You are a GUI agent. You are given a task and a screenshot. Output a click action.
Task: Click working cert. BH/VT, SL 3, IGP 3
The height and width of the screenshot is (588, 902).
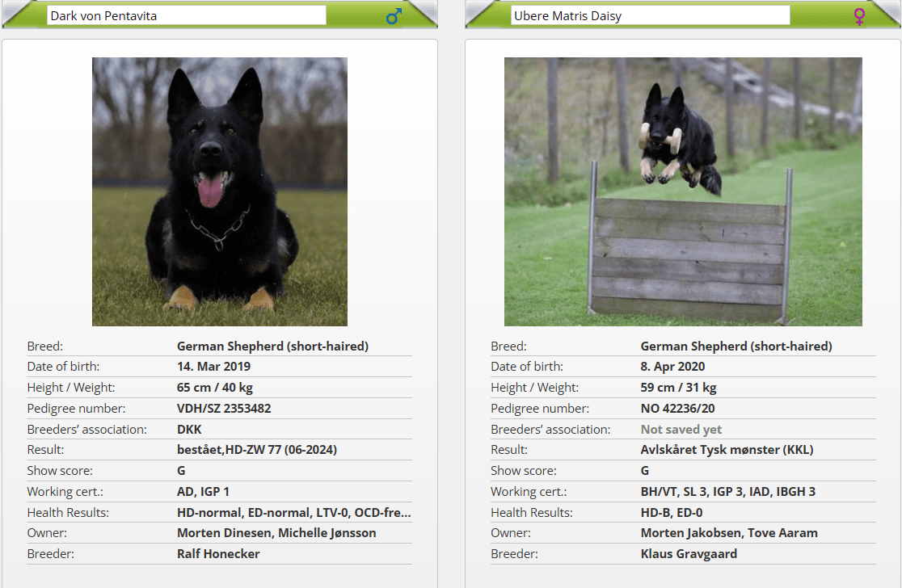(728, 491)
